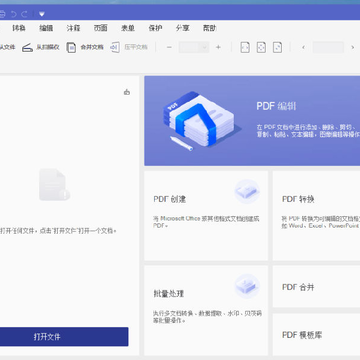Go to previous page arrow
The image size is (360, 360).
tap(303, 47)
